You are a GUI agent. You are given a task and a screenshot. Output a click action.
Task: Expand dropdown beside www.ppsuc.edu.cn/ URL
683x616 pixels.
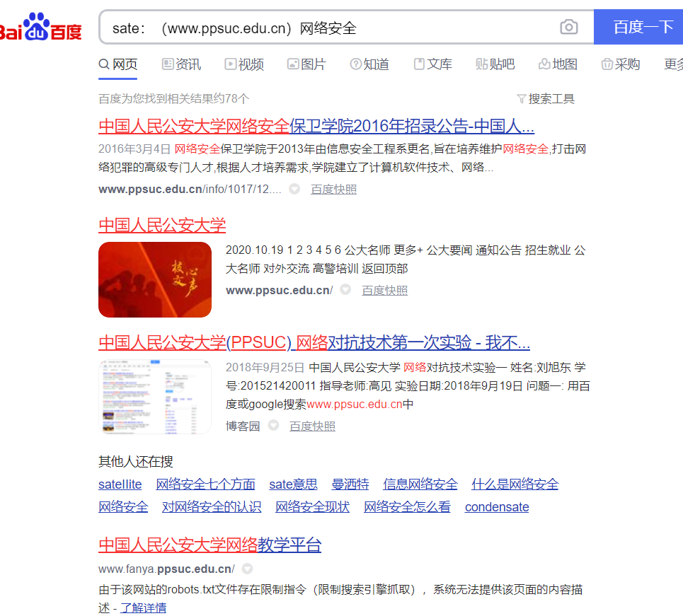[x=345, y=289]
